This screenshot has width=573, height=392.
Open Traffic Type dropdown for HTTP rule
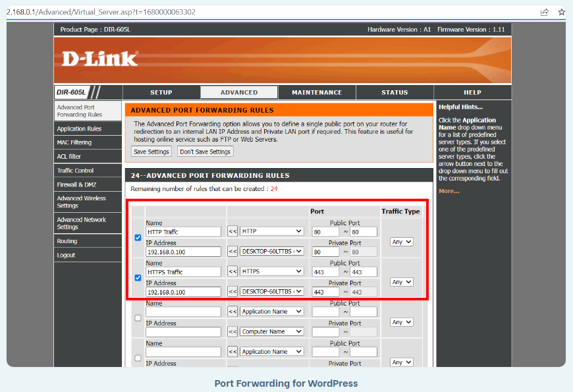402,242
